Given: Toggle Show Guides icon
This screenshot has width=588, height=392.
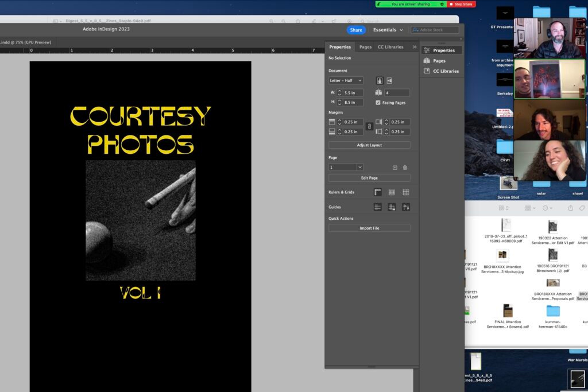Looking at the screenshot, I should (x=378, y=207).
